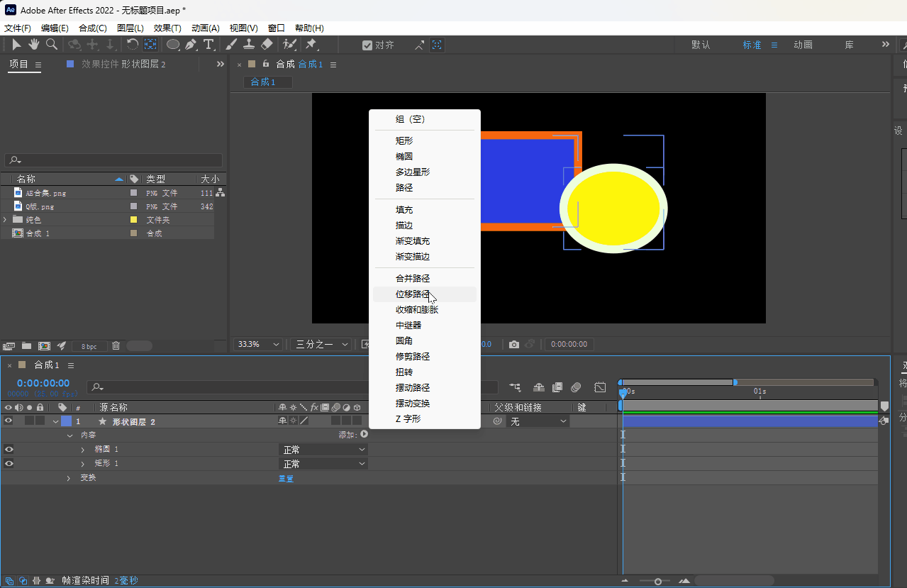The width and height of the screenshot is (907, 588).
Task: Click the New Composition icon in Project panel
Action: [x=44, y=345]
